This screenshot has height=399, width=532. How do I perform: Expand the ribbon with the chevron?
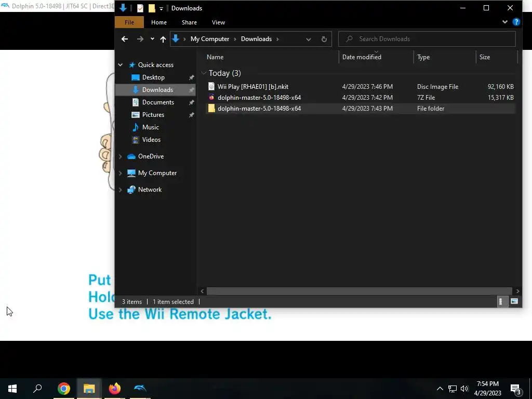point(504,22)
